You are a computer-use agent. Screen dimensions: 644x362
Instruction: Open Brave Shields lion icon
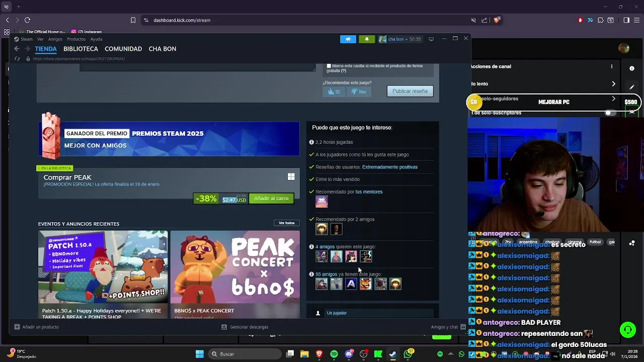[x=497, y=20]
